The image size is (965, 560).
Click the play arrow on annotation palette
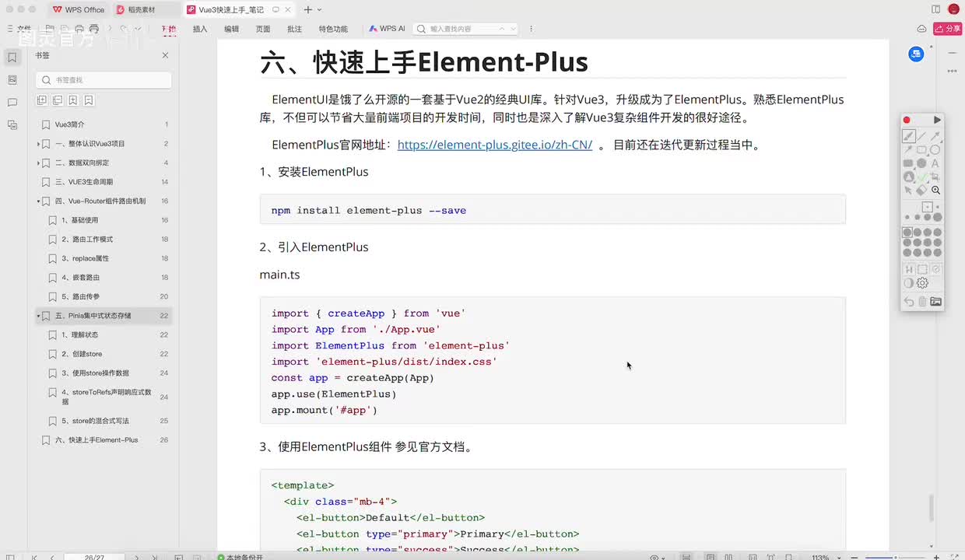[x=937, y=120]
